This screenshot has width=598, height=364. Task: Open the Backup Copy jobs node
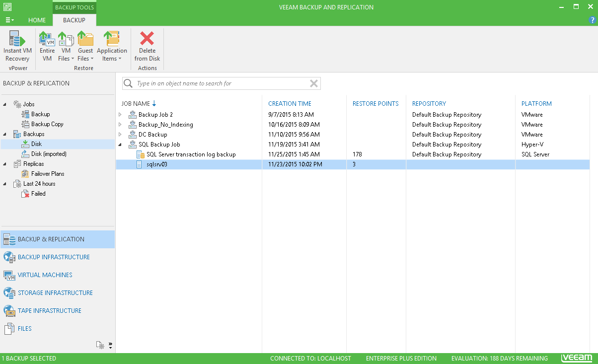[47, 124]
